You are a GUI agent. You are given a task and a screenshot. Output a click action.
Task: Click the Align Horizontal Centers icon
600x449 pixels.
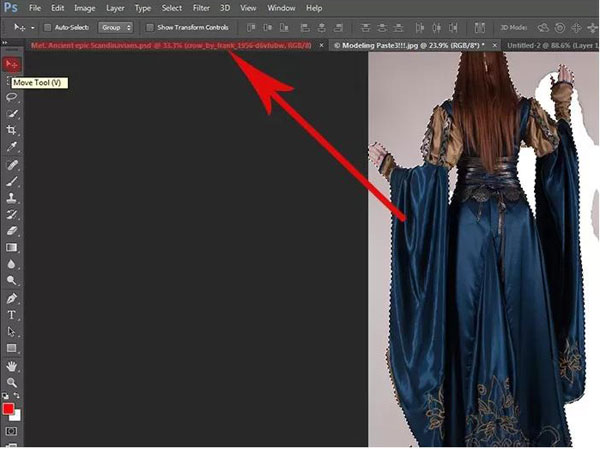[321, 28]
